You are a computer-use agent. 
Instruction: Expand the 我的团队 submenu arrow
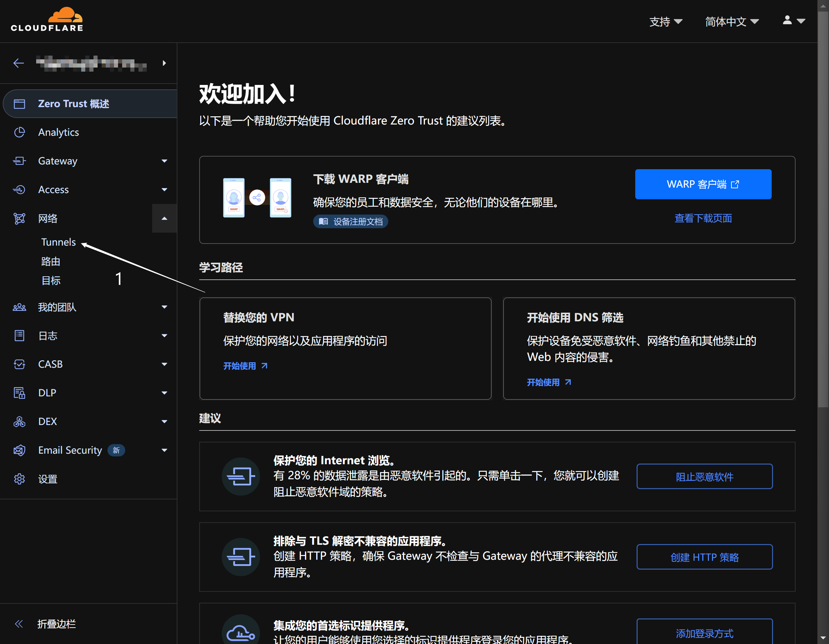164,307
